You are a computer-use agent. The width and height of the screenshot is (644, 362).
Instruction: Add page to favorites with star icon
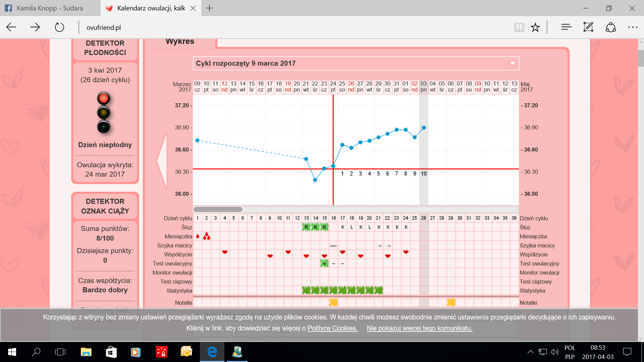coord(535,27)
